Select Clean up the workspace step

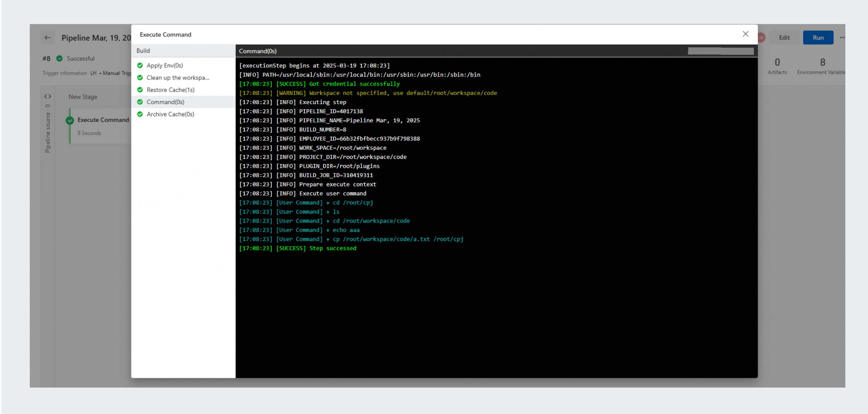coord(178,78)
